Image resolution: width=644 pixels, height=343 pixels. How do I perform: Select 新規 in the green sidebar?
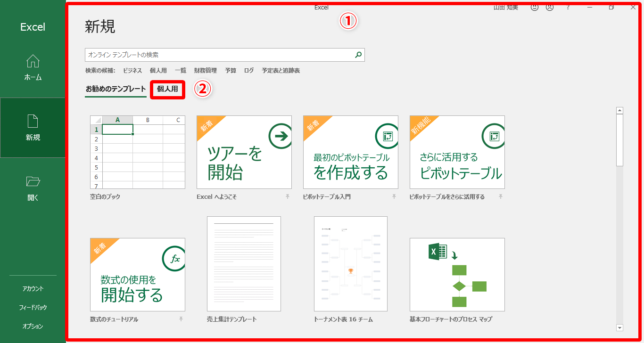click(33, 128)
